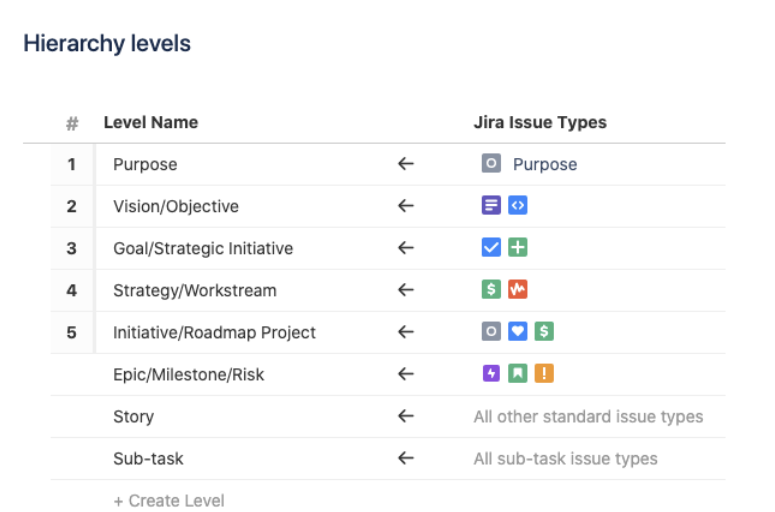This screenshot has width=775, height=512.
Task: Click the blue checkmark task icon
Action: coord(490,248)
